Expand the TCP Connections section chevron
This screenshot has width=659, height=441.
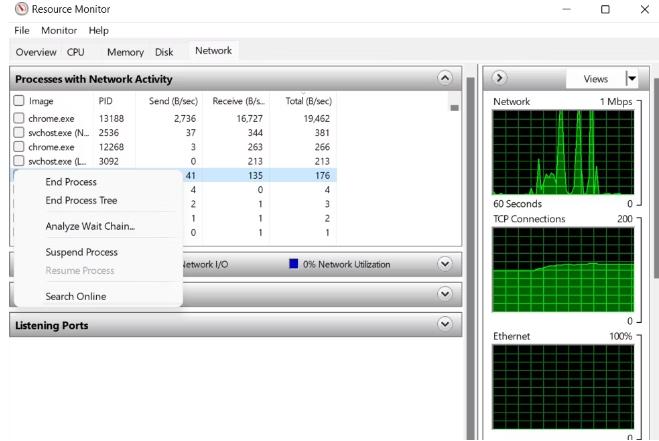445,294
